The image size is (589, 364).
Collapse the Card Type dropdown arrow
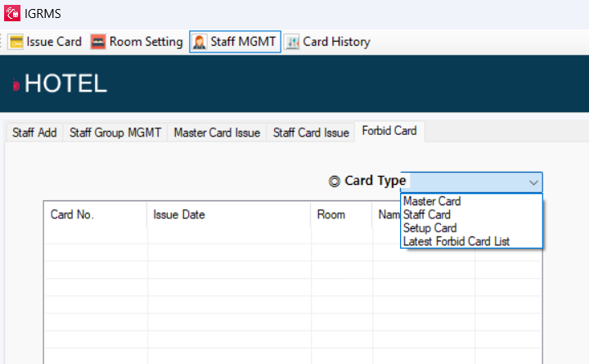point(533,182)
